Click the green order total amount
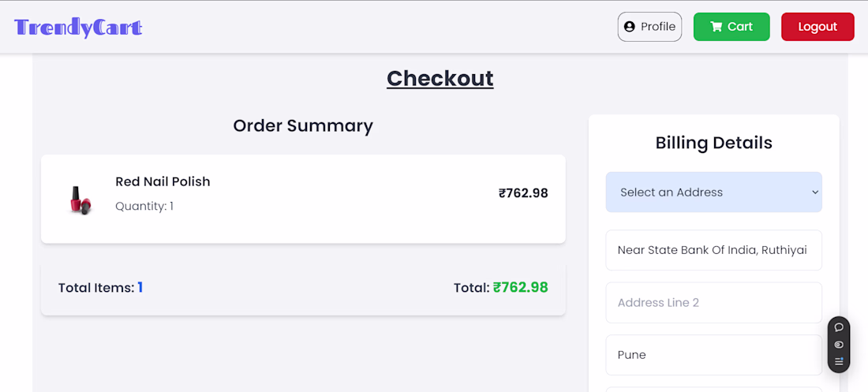Viewport: 868px width, 392px height. (520, 288)
